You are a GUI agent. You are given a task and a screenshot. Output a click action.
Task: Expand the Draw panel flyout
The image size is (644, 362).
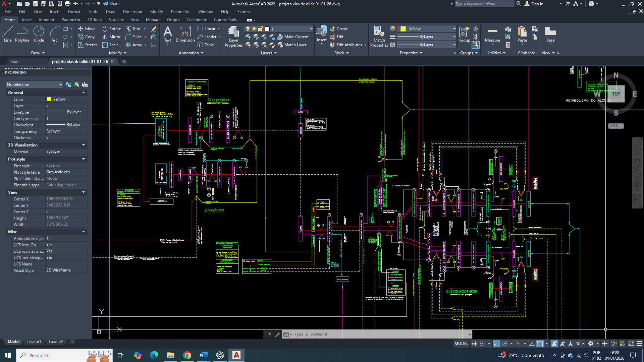38,53
